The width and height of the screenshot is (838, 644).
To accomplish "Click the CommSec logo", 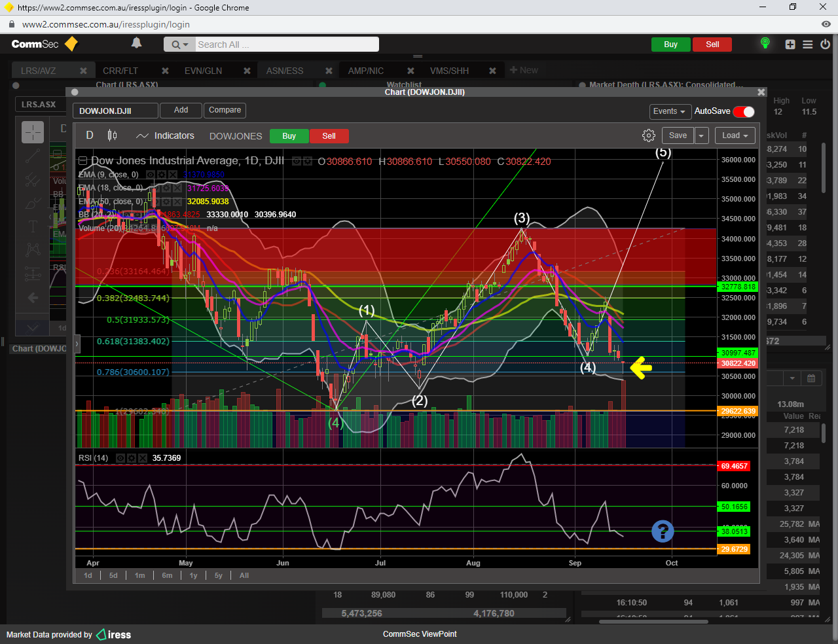I will point(44,44).
